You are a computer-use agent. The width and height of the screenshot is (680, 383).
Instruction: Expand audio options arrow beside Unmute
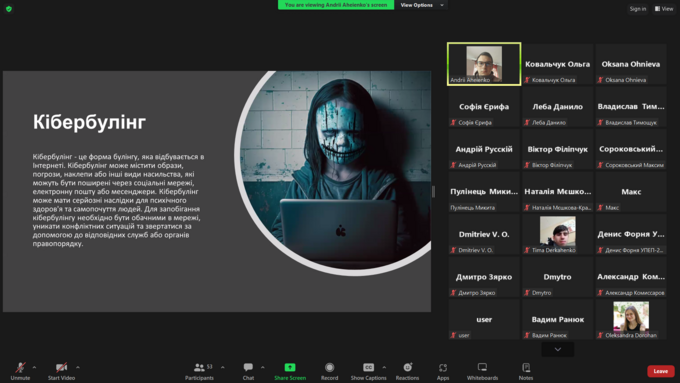(x=34, y=367)
